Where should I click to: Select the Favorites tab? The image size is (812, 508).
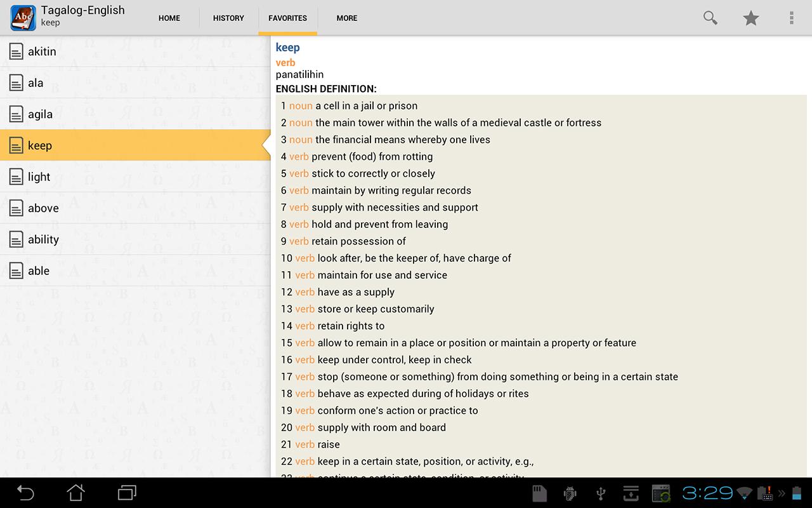pos(287,18)
